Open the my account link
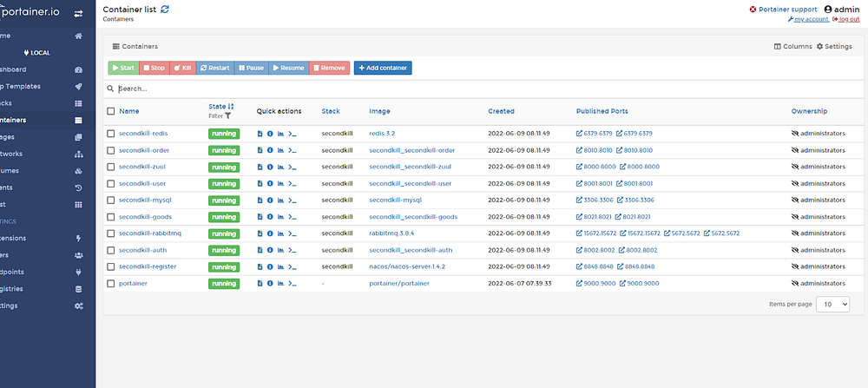Image resolution: width=868 pixels, height=388 pixels. (808, 19)
